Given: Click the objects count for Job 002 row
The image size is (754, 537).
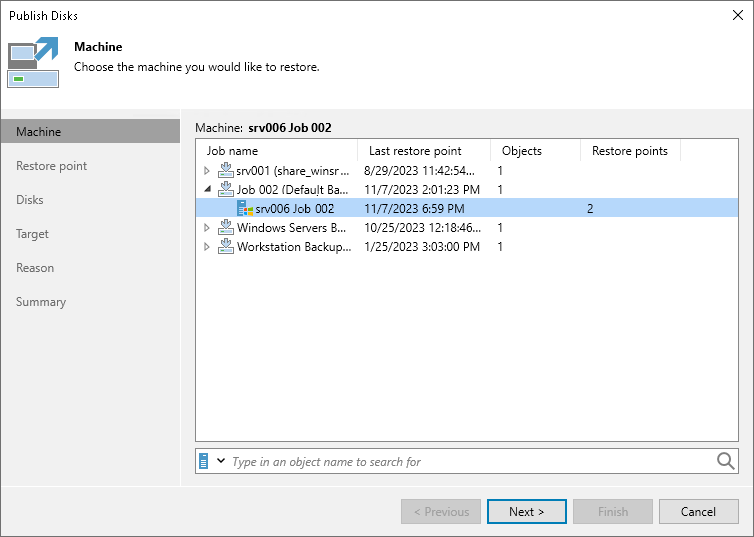Looking at the screenshot, I should click(500, 189).
